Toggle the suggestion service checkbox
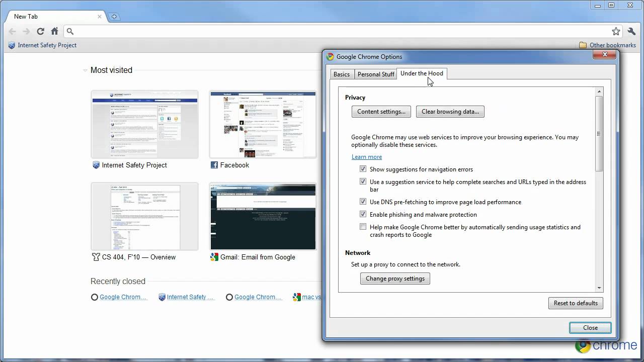This screenshot has width=644, height=362. click(x=363, y=182)
